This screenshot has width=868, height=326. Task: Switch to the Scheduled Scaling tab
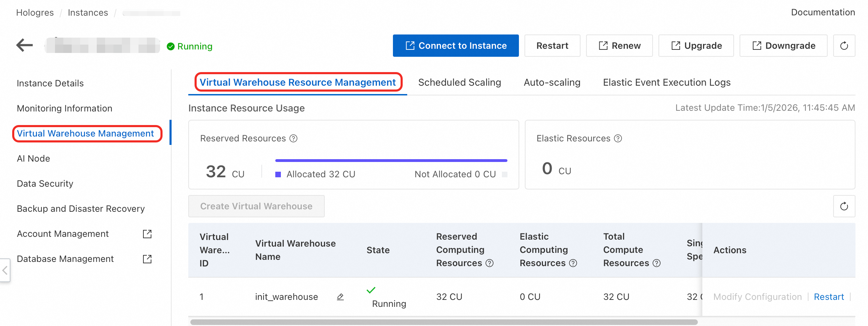[459, 83]
